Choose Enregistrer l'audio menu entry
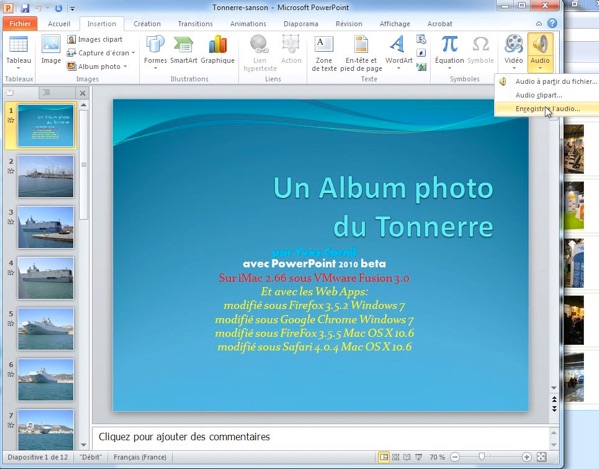This screenshot has width=599, height=469. pos(547,109)
